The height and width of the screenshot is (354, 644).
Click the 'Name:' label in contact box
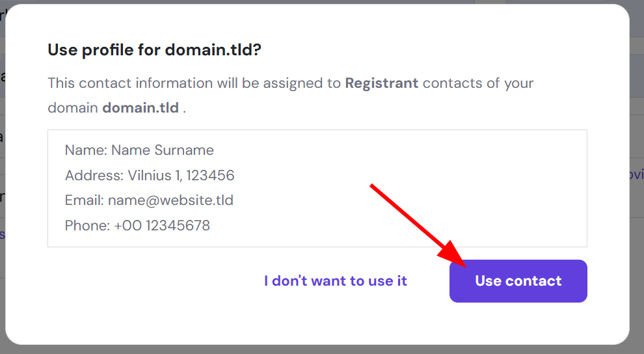pos(86,150)
